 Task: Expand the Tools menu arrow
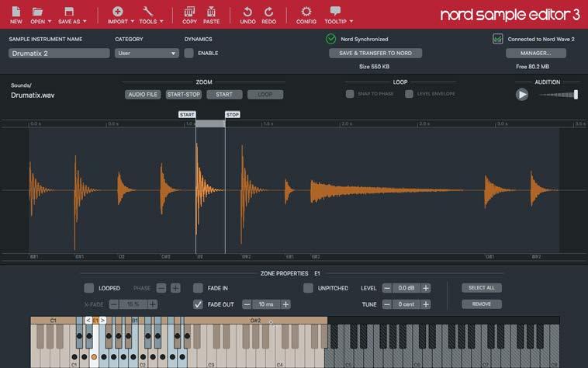coord(161,22)
